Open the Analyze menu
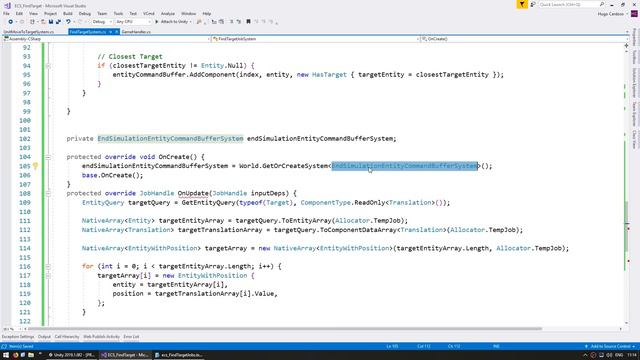This screenshot has width=640, height=360. click(x=168, y=13)
